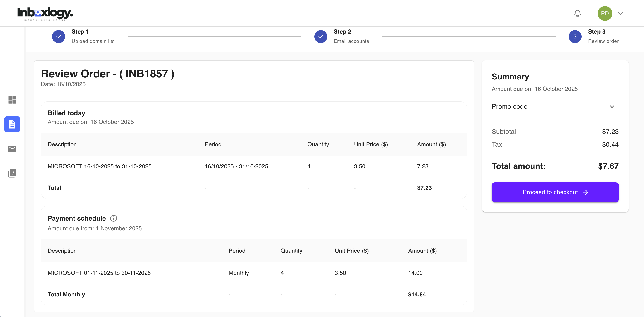Open the help question sidebar icon
644x317 pixels.
click(12, 173)
